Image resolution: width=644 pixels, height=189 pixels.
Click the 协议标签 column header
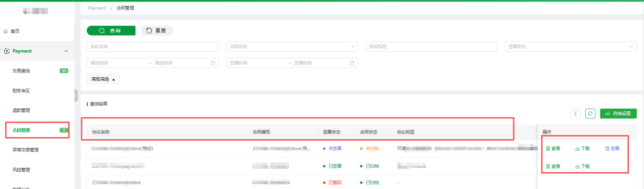click(x=406, y=132)
